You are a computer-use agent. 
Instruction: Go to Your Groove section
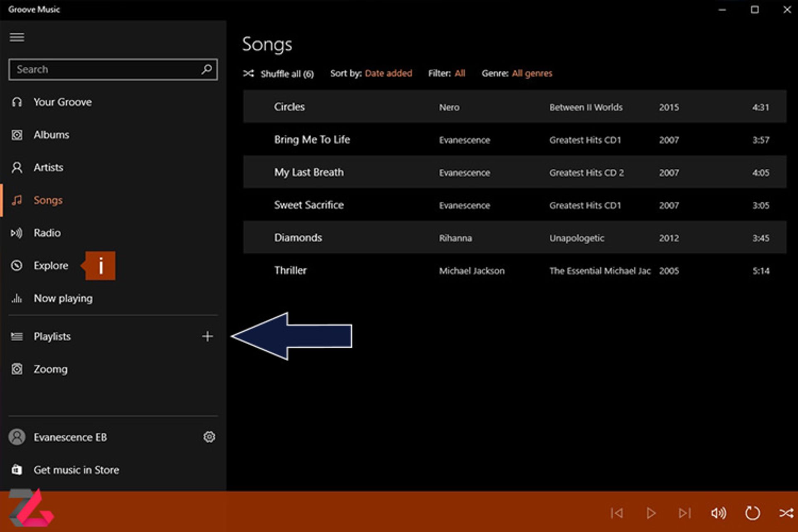[62, 102]
